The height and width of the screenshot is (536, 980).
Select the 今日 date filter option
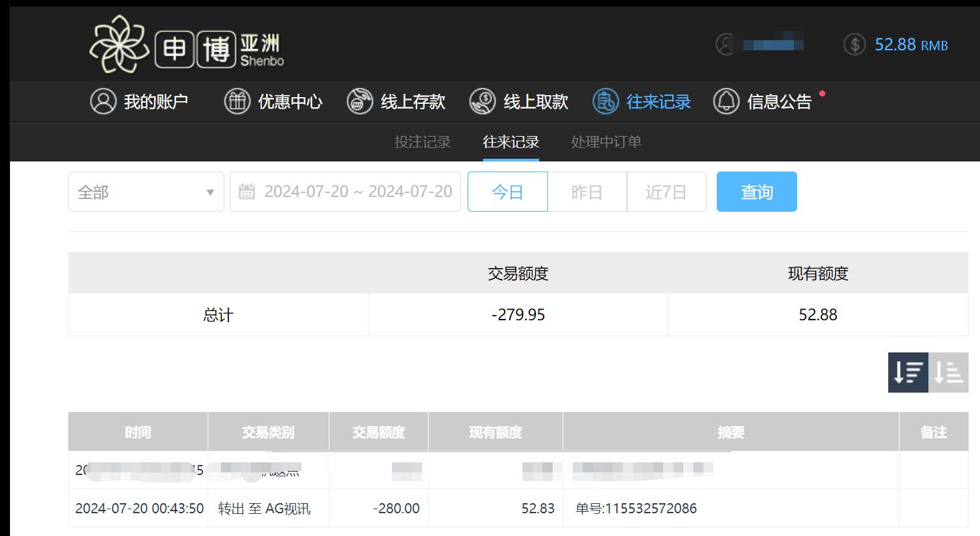click(x=507, y=191)
